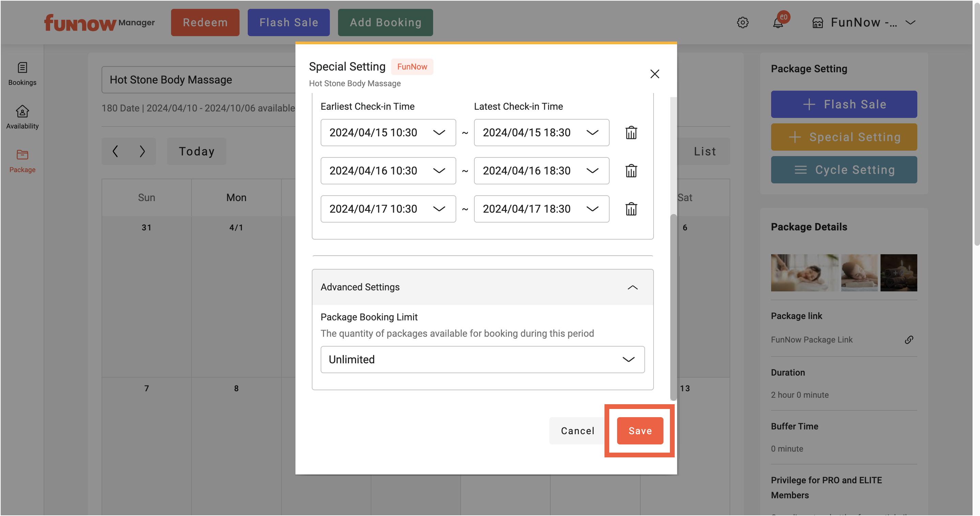Open settings gear in top bar

coord(742,22)
